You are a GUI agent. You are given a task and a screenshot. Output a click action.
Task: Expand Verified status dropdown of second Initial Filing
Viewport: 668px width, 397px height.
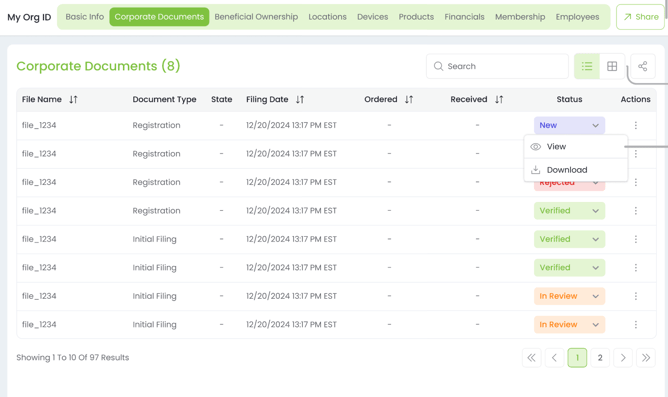tap(569, 268)
